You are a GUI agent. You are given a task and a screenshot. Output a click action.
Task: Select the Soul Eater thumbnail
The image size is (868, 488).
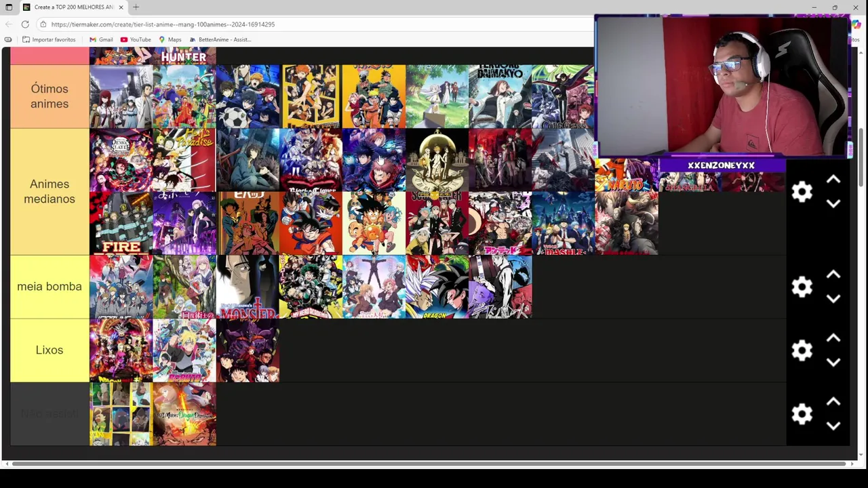(437, 224)
